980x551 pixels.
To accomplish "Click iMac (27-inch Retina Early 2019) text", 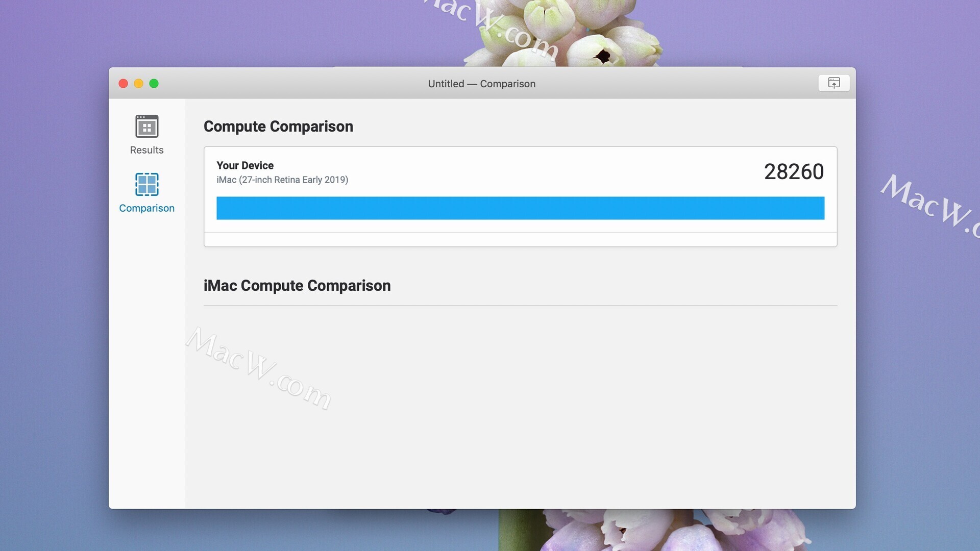I will [282, 180].
